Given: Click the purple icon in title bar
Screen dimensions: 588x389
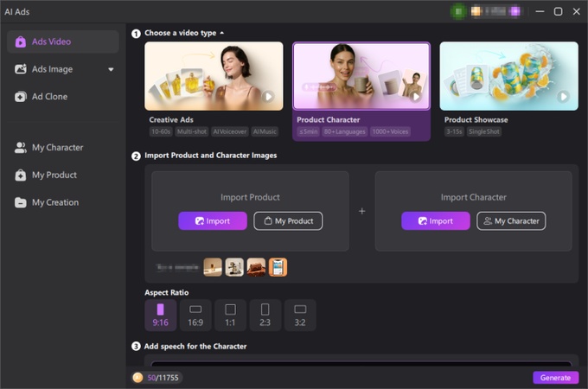Looking at the screenshot, I should [x=515, y=11].
